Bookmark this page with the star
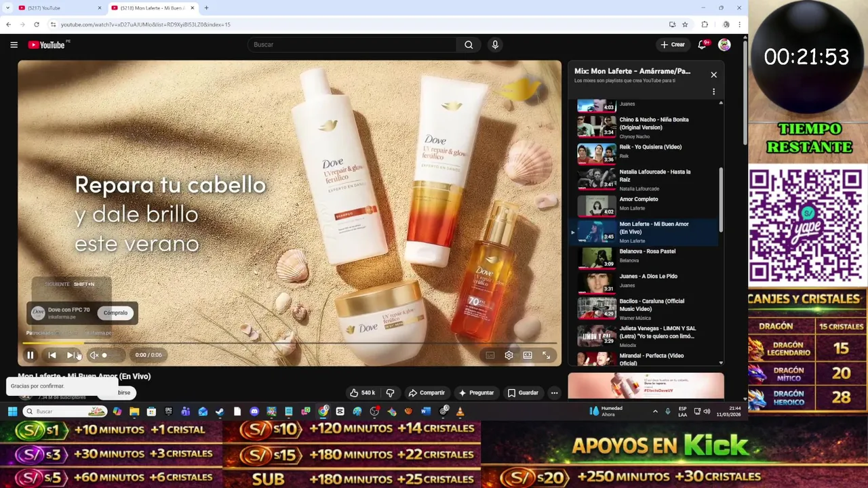The height and width of the screenshot is (488, 868). click(x=685, y=24)
